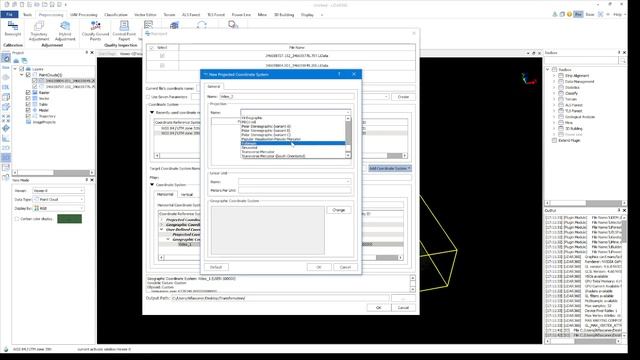Open the Linear Unit Name dropdown
Image resolution: width=640 pixels, height=360 pixels.
point(295,182)
